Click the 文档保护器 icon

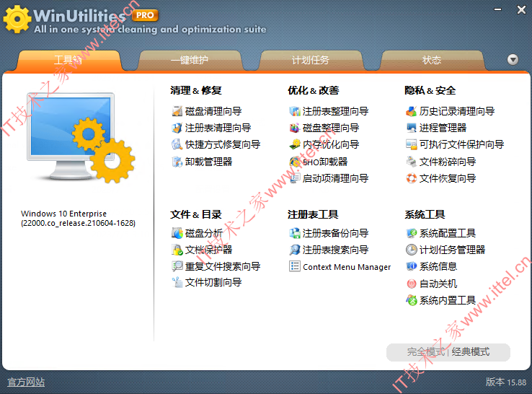177,250
